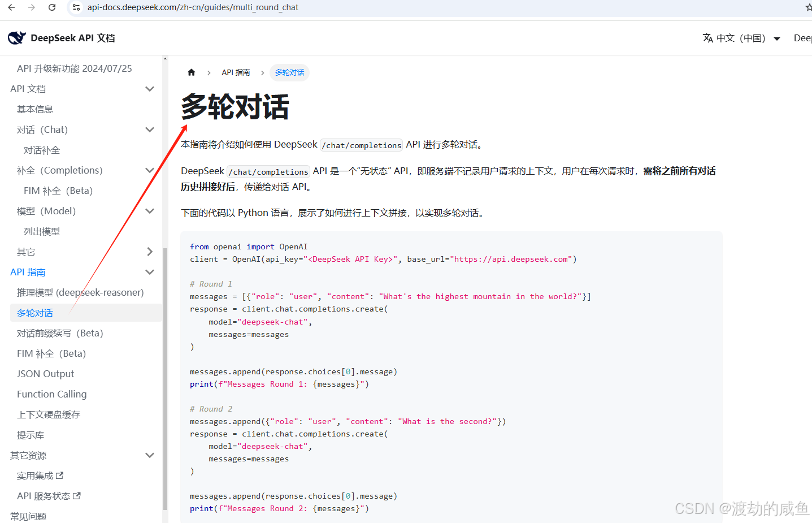Click the # Round 1 code comment

click(x=211, y=284)
